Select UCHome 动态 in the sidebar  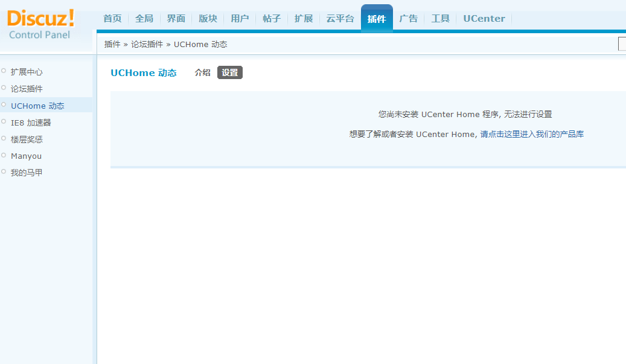click(x=37, y=106)
